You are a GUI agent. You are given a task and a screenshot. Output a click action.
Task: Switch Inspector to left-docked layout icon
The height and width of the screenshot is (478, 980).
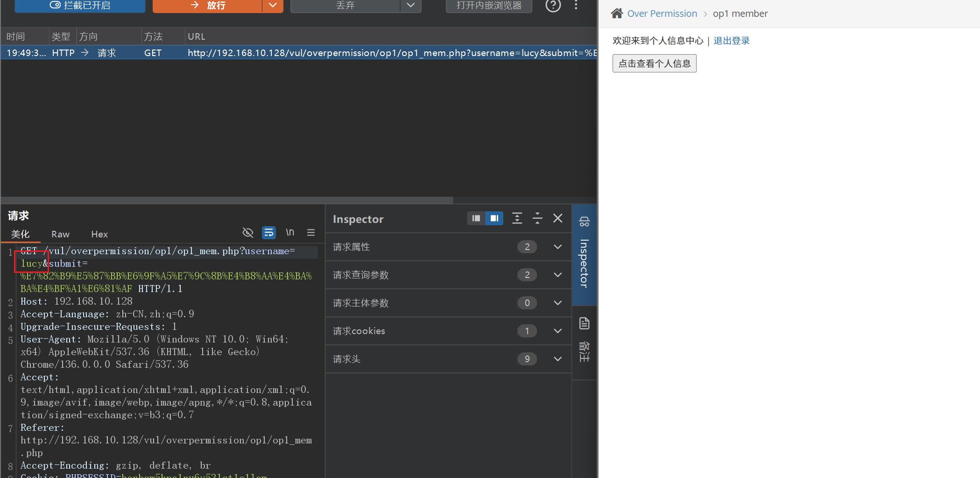[x=476, y=218]
